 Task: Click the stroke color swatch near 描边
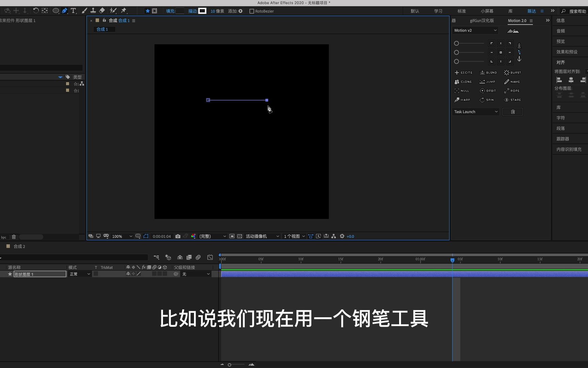point(202,11)
